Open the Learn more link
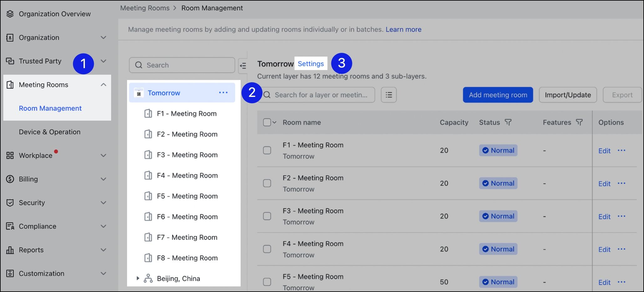Viewport: 644px width, 292px height. [x=403, y=29]
